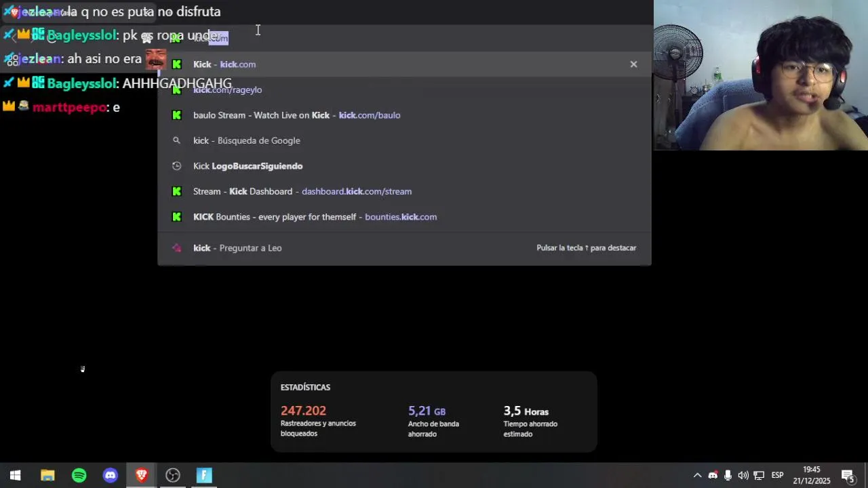Open the Windows Start menu

15,475
